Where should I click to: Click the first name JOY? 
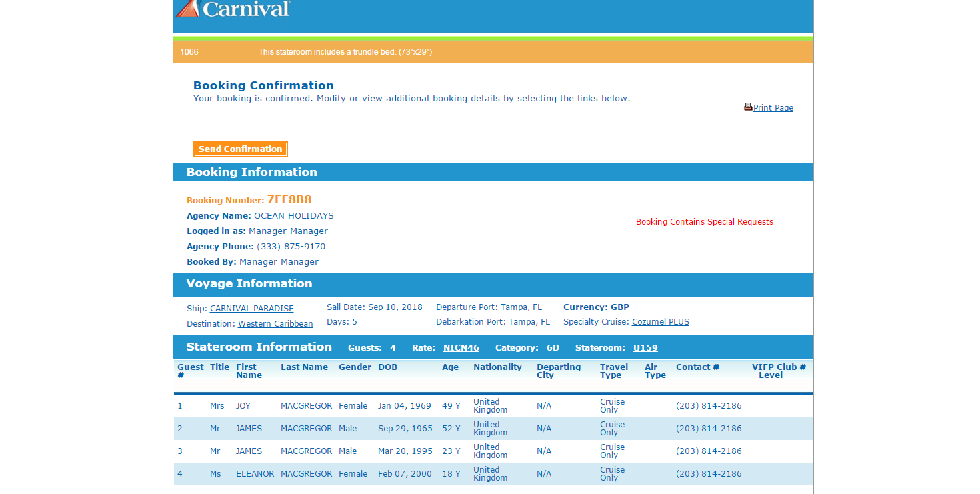243,406
